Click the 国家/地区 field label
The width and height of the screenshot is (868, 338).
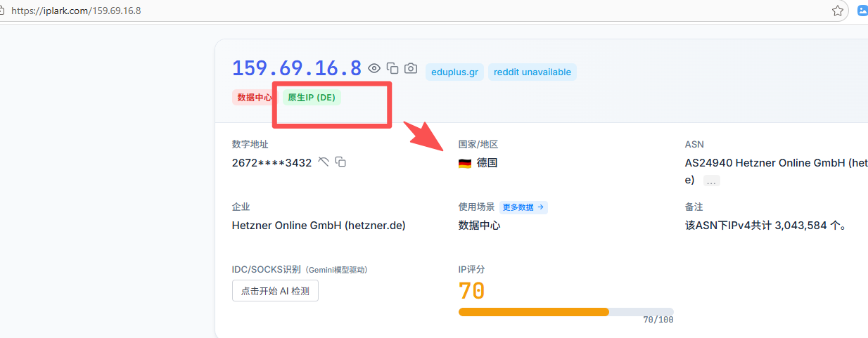point(478,144)
